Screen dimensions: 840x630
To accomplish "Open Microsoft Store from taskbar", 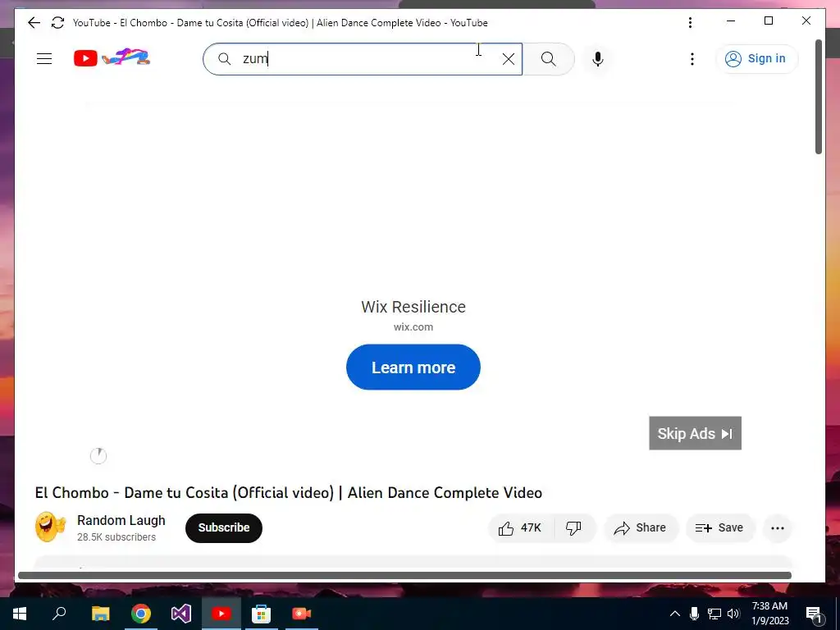I will point(262,614).
